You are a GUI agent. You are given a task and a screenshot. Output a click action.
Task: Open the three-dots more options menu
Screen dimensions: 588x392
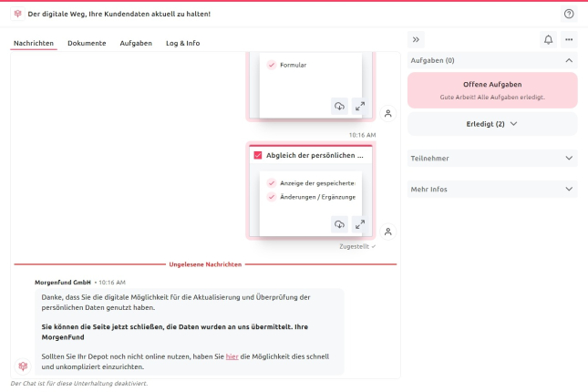tap(569, 40)
